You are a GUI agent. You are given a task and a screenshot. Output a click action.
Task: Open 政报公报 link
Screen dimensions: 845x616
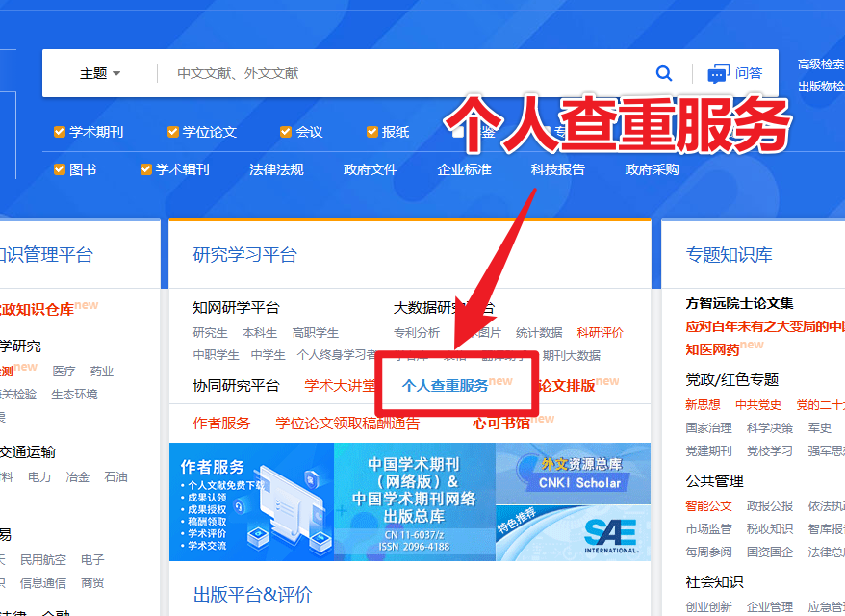tap(770, 506)
